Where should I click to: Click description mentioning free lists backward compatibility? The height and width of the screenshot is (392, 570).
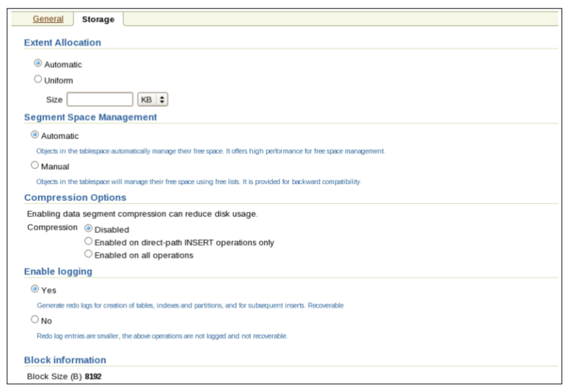click(x=199, y=181)
